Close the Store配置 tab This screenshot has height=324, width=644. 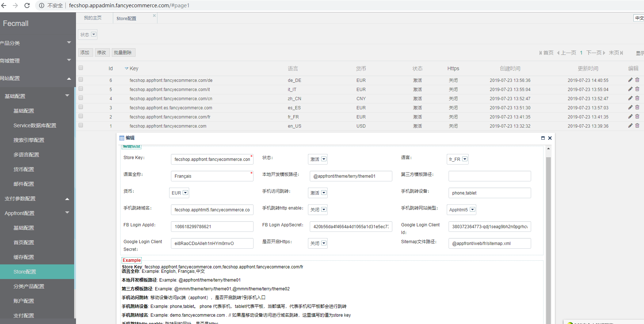click(x=154, y=15)
